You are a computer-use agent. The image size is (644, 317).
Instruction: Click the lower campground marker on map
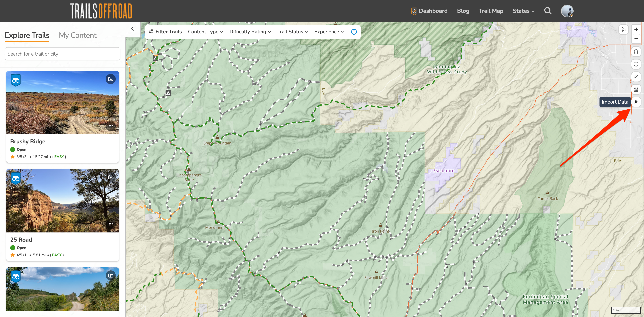coord(168,93)
